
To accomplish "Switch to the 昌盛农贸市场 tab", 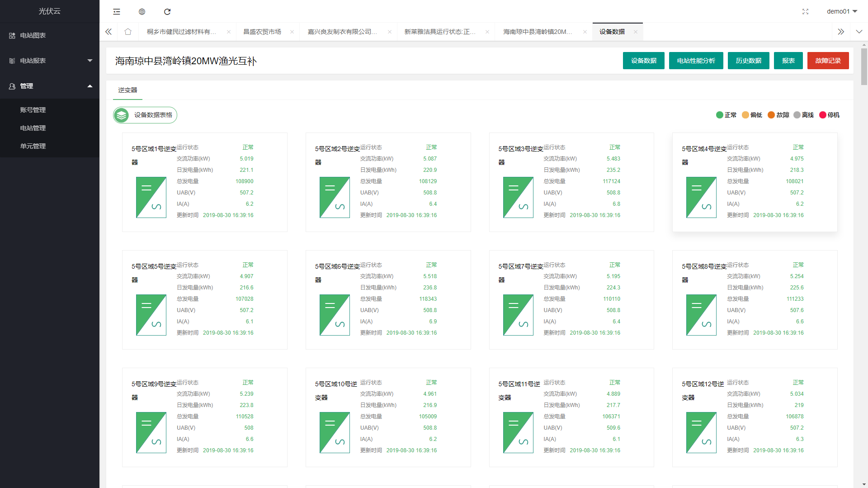I will tap(262, 32).
